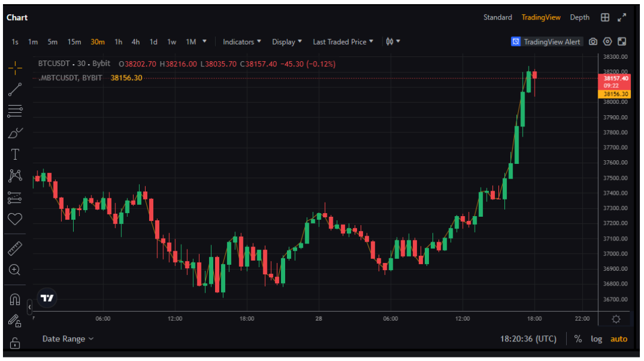Choose the text annotation tool
This screenshot has height=361, width=644.
[x=15, y=154]
